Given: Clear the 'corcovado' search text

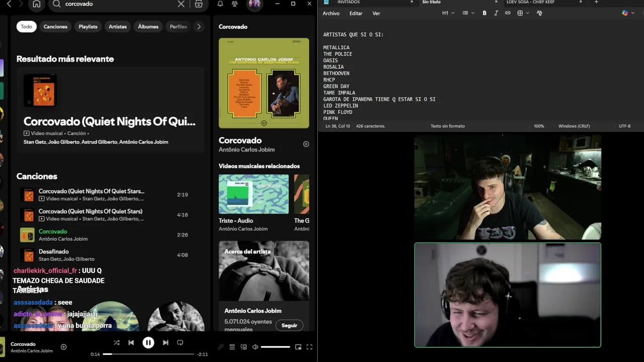Looking at the screenshot, I should click(181, 4).
